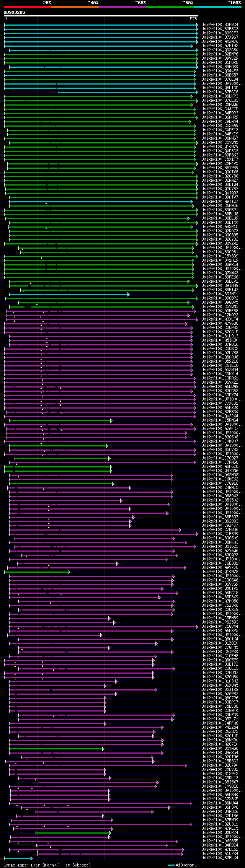Click the Large gaps legend text

47,865
